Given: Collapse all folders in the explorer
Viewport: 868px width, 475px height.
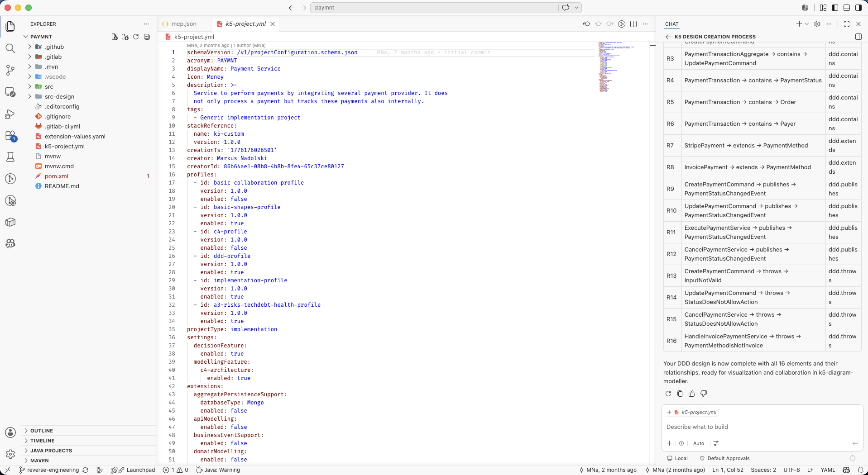Looking at the screenshot, I should click(x=147, y=37).
